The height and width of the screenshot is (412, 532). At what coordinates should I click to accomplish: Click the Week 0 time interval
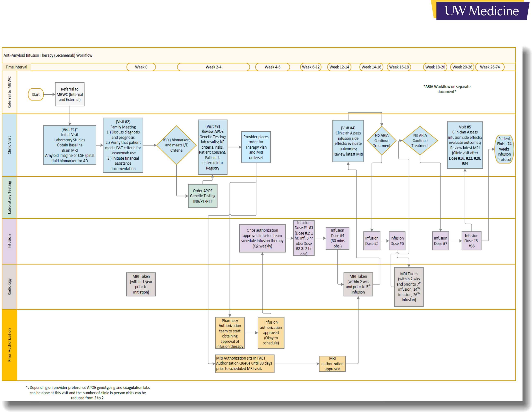click(x=141, y=67)
